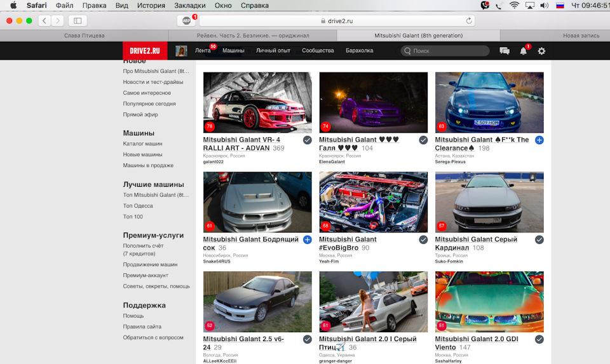
Task: Open Mitsubishi Galant Серый Кардинал title
Action: [476, 243]
